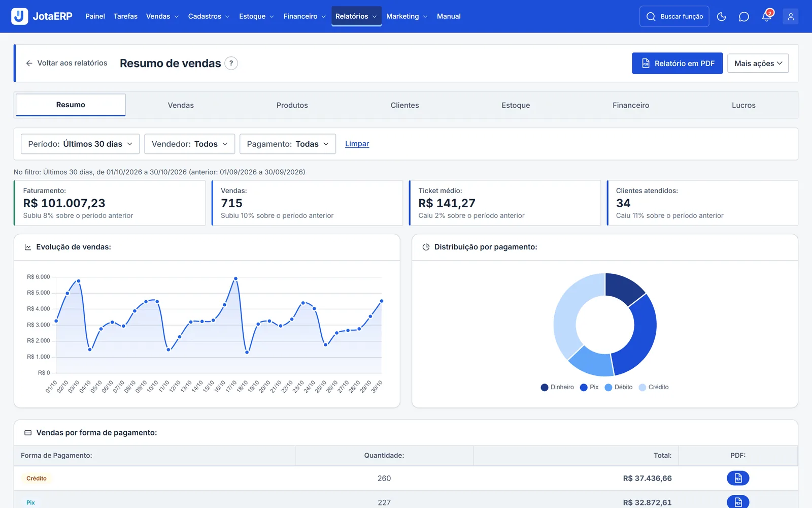
Task: Download PDF for Pix row
Action: click(x=738, y=502)
